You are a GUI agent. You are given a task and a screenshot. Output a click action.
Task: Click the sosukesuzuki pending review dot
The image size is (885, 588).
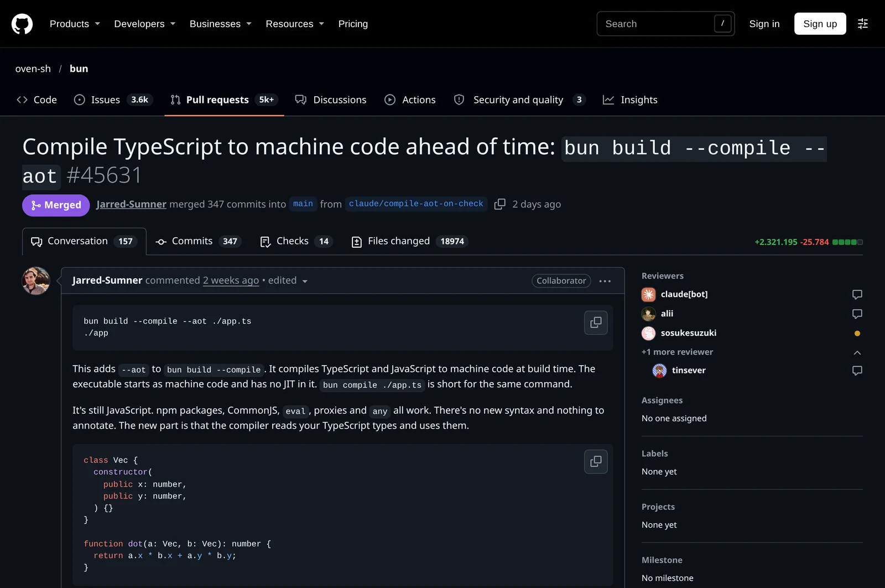(857, 334)
